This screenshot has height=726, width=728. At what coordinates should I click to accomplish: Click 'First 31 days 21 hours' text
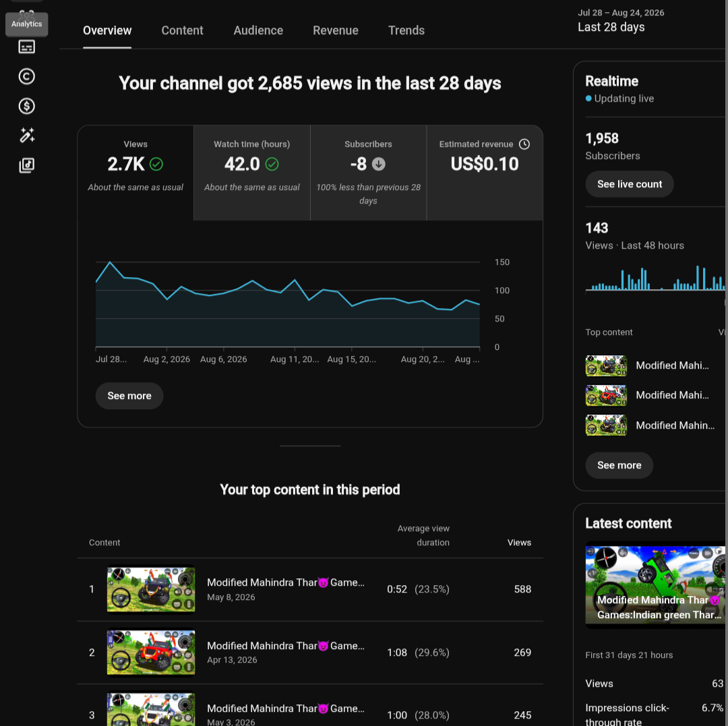(x=629, y=655)
